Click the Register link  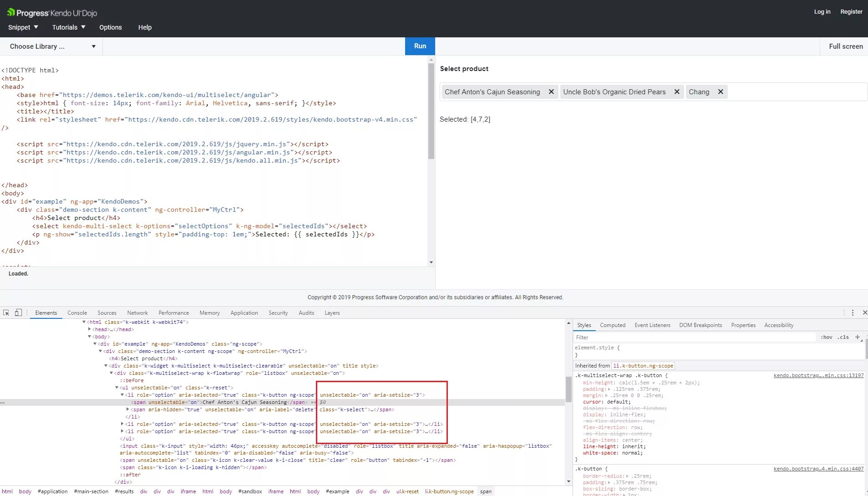[851, 12]
